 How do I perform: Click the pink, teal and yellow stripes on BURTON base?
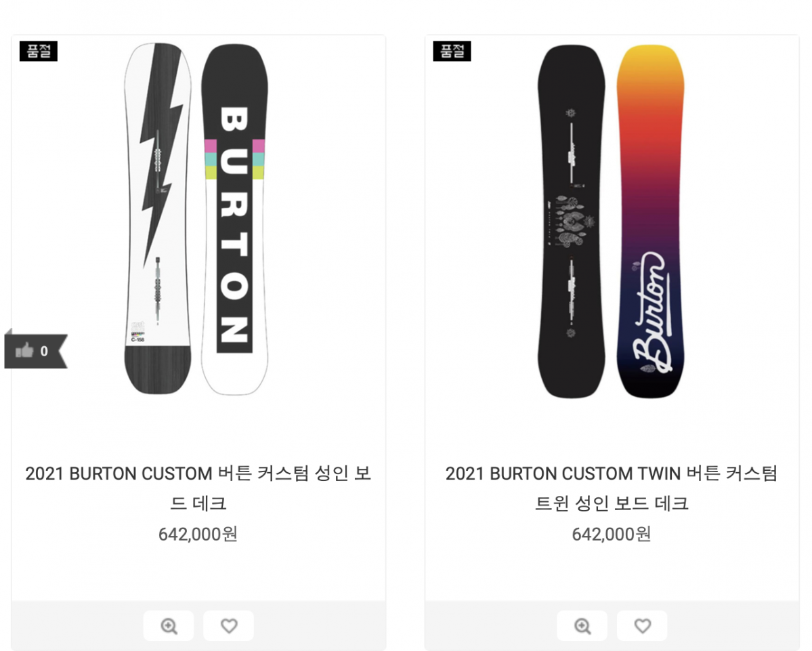coord(234,159)
